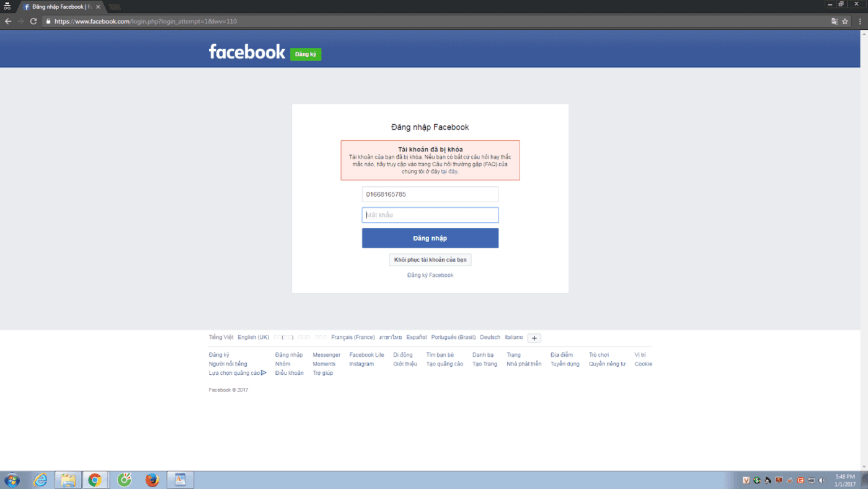
Task: Click the Facebook logo in the header
Action: 247,52
